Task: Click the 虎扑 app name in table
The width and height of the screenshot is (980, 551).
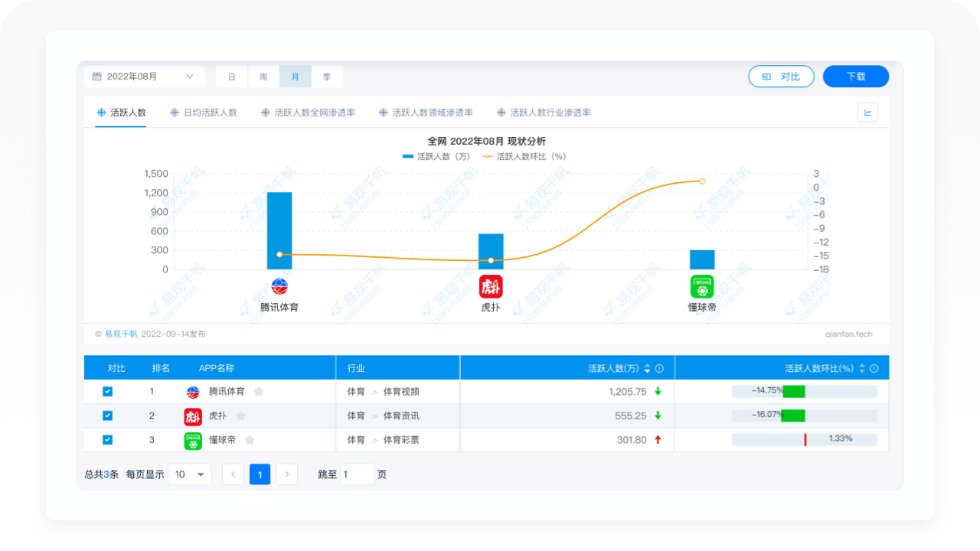Action: (x=217, y=416)
